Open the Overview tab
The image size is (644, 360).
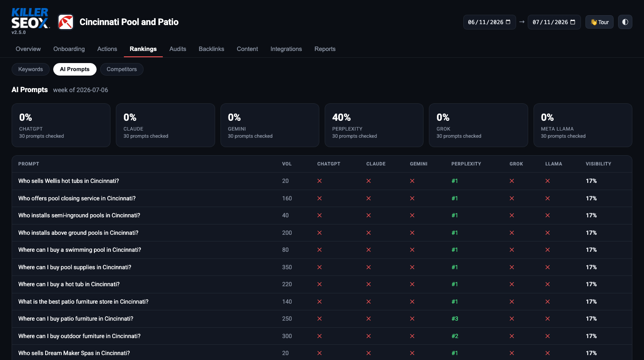point(28,49)
